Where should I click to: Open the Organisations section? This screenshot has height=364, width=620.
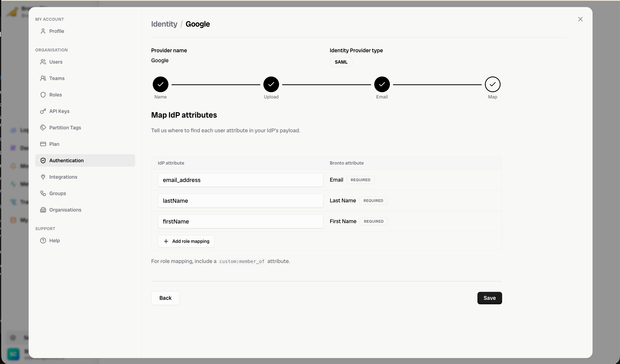85,210
